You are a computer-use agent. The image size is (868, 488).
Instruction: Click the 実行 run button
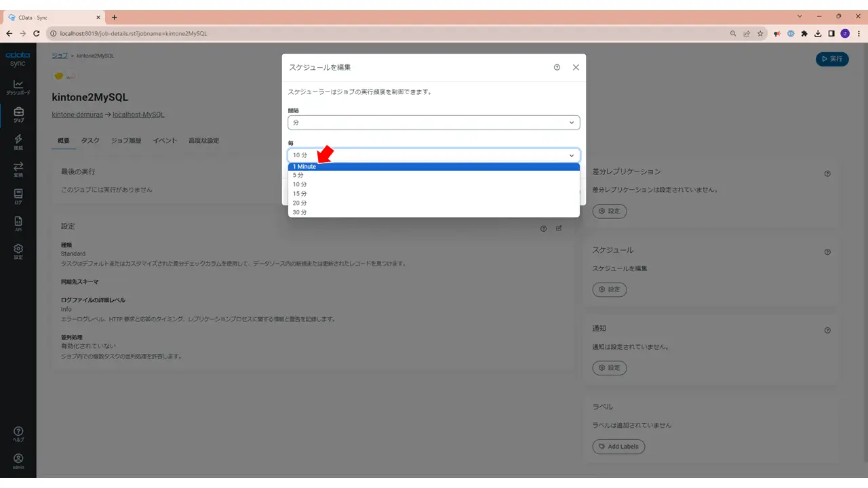pyautogui.click(x=832, y=59)
